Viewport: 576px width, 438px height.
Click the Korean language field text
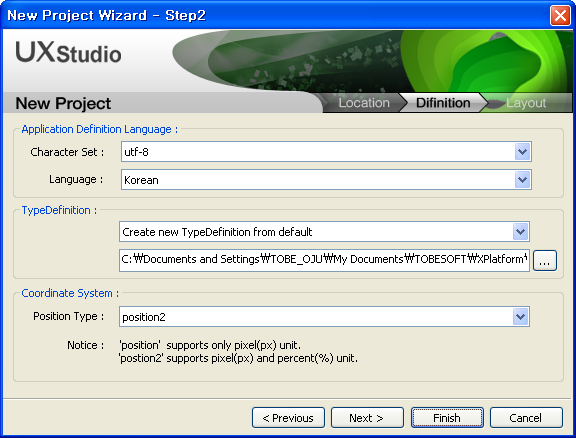[x=141, y=180]
